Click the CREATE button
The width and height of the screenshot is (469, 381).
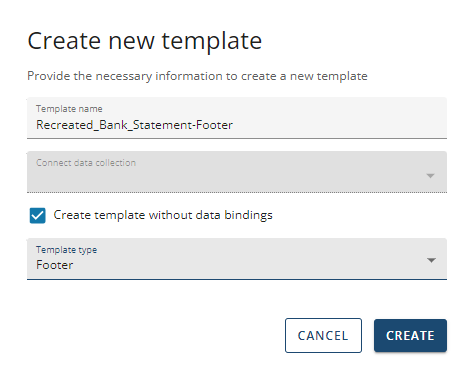tap(410, 336)
